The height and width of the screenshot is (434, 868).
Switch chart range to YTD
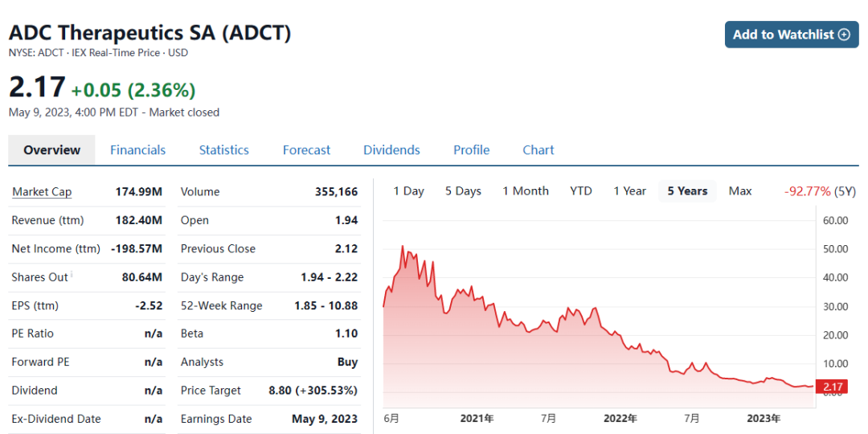580,191
